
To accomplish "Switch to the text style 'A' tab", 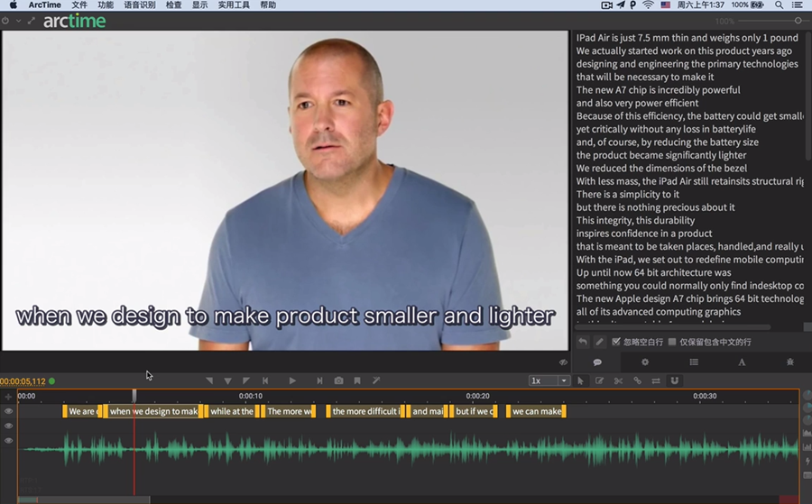I will pyautogui.click(x=742, y=362).
